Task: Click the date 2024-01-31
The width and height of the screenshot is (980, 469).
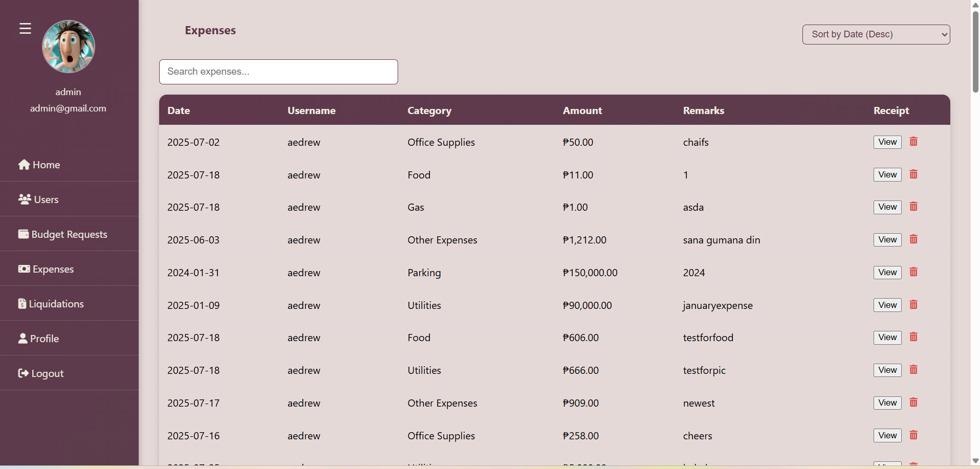Action: click(x=193, y=273)
